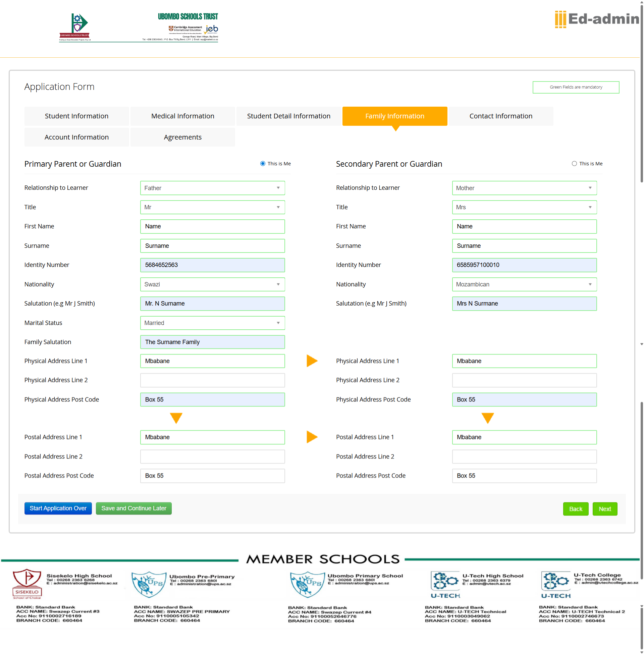This screenshot has width=644, height=655.
Task: Click primary Physical Address Line 2 field
Action: point(212,380)
